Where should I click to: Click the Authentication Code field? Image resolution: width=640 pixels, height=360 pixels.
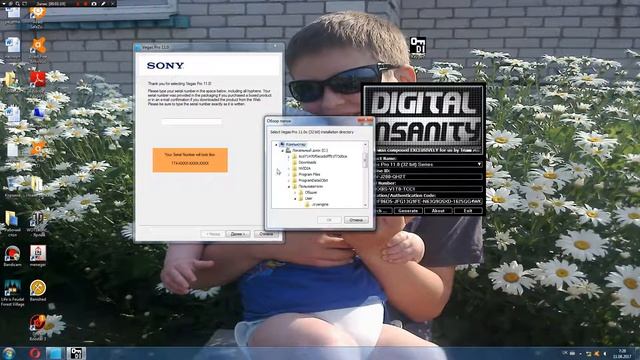[x=428, y=201]
